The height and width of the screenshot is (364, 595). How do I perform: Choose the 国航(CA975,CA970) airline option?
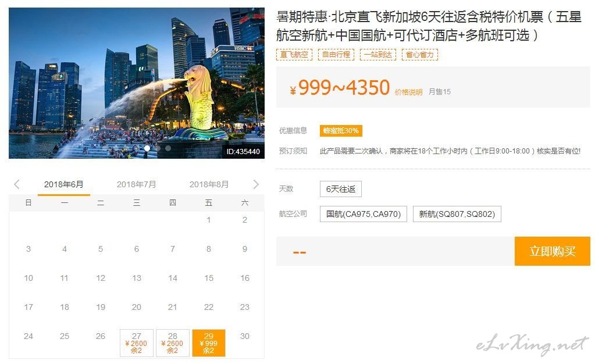coord(364,214)
